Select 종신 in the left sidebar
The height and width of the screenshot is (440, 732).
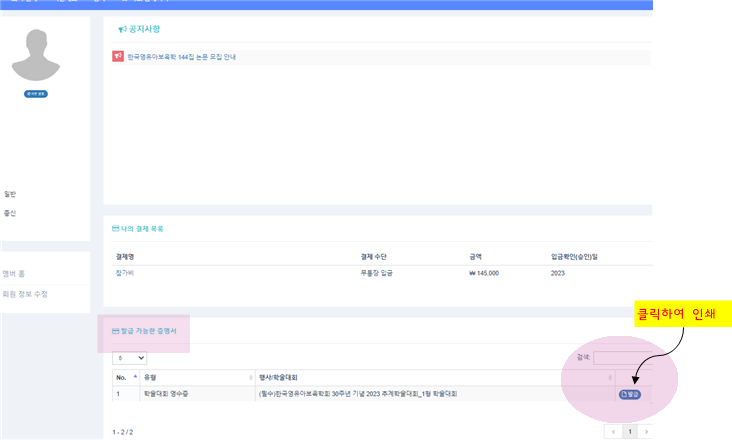(10, 213)
